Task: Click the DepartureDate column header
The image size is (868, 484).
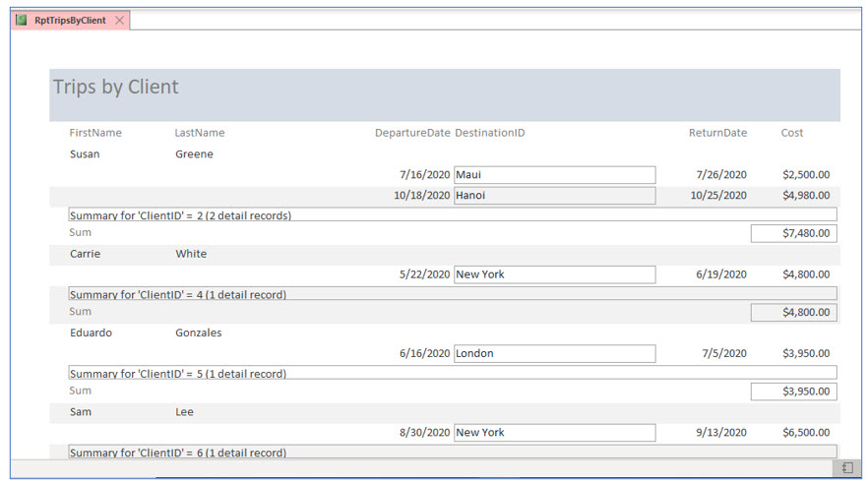Action: pyautogui.click(x=412, y=133)
